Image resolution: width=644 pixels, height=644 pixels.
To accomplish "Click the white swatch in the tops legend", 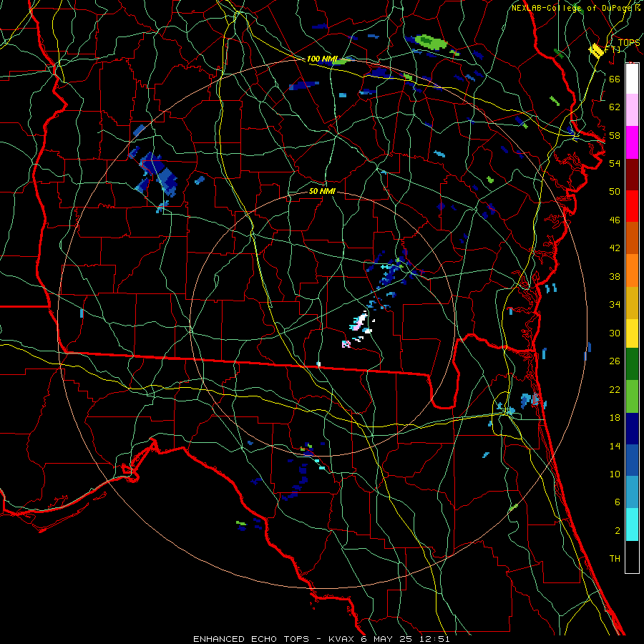I will pos(632,79).
